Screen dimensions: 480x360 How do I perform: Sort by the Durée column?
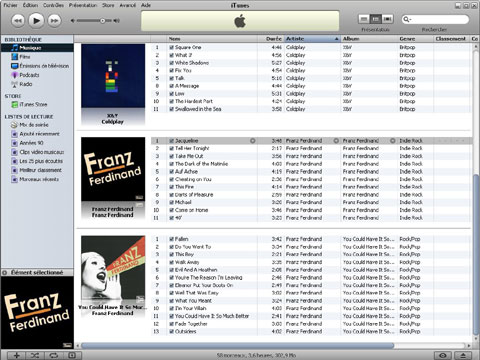click(x=270, y=39)
